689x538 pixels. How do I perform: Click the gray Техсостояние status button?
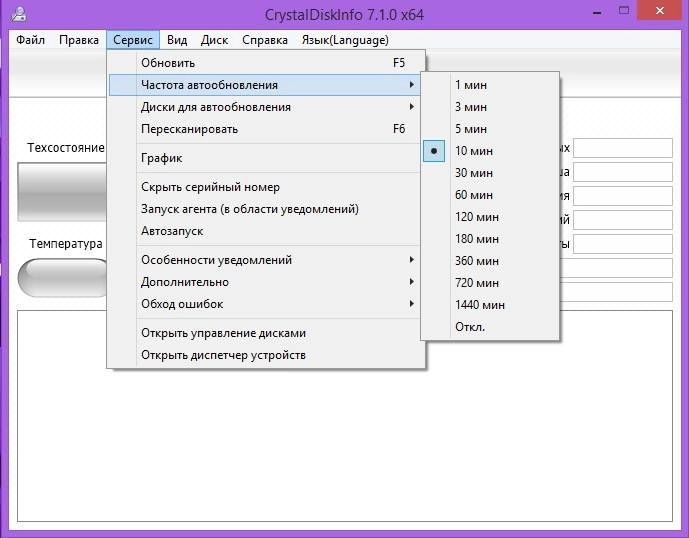click(x=62, y=192)
